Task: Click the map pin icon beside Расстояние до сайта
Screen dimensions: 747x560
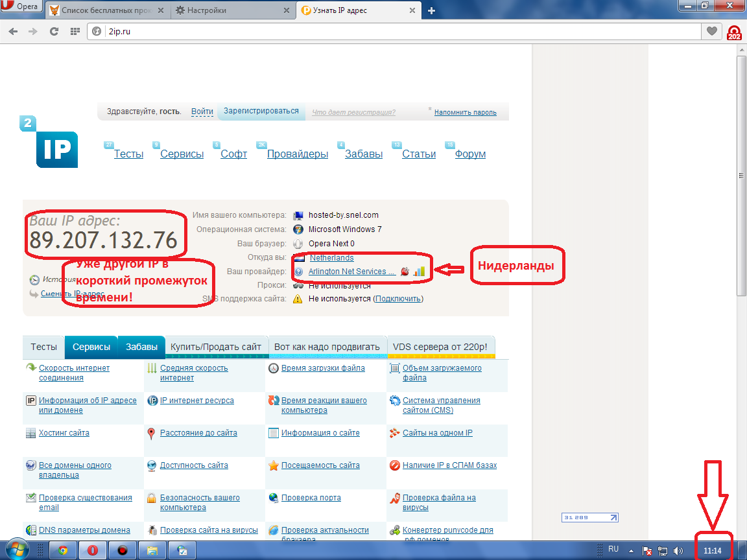Action: (151, 434)
